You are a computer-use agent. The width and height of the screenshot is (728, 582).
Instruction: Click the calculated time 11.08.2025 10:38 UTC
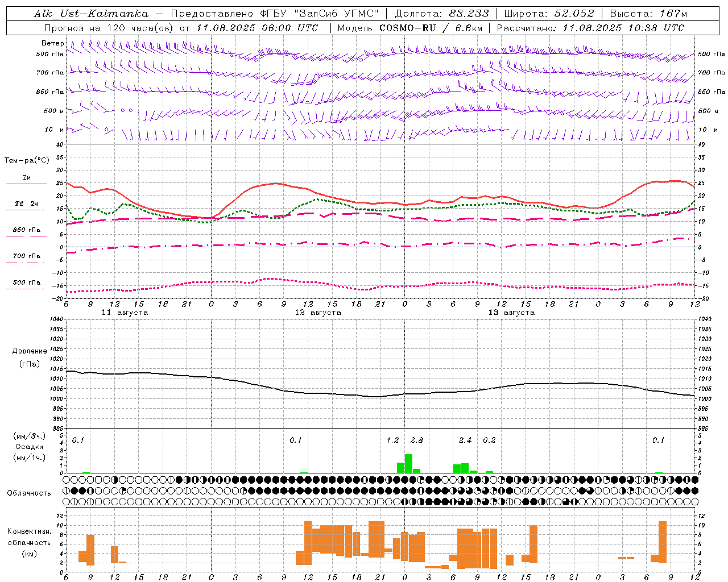tap(623, 28)
